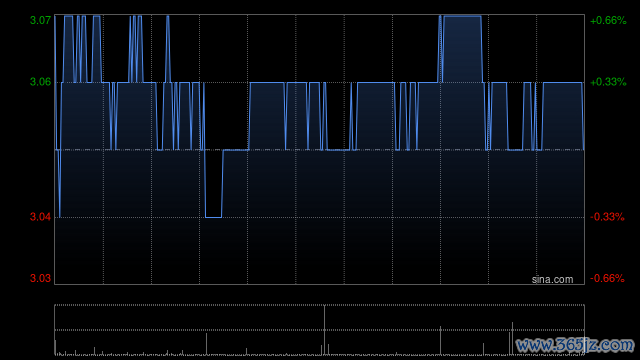Click the -0.33% percentage label
Viewport: 640px width, 360px height.
607,216
